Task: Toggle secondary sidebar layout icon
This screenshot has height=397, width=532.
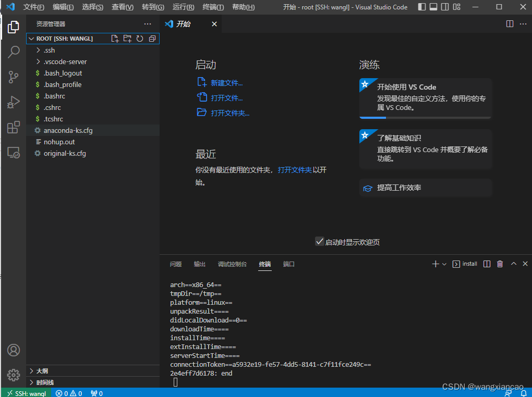Action: 445,7
